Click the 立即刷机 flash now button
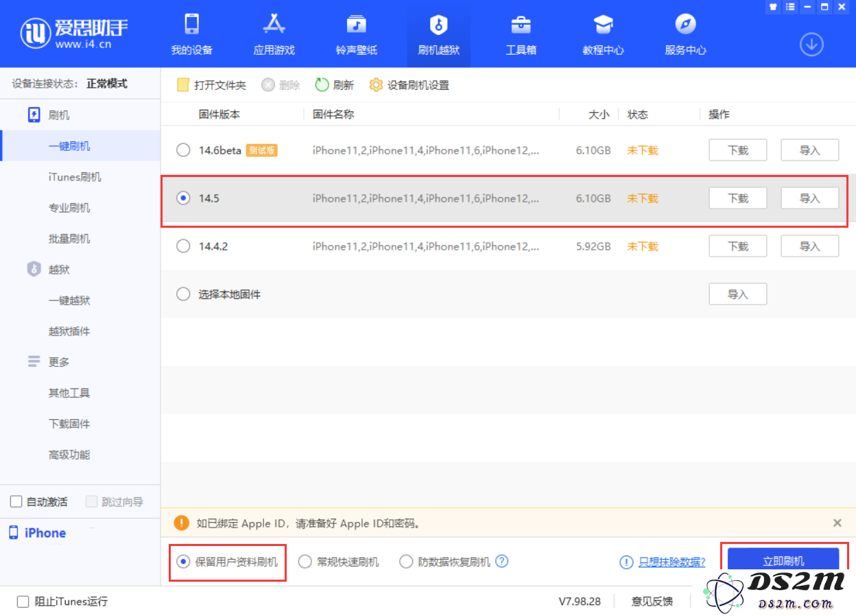Viewport: 856px width, 616px height. point(783,560)
